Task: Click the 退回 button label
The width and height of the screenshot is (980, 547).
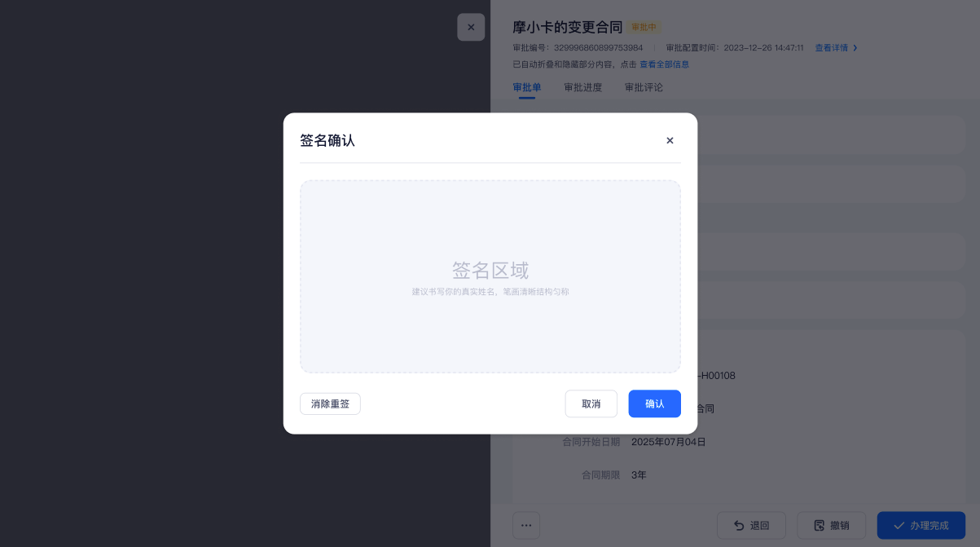Action: [759, 526]
